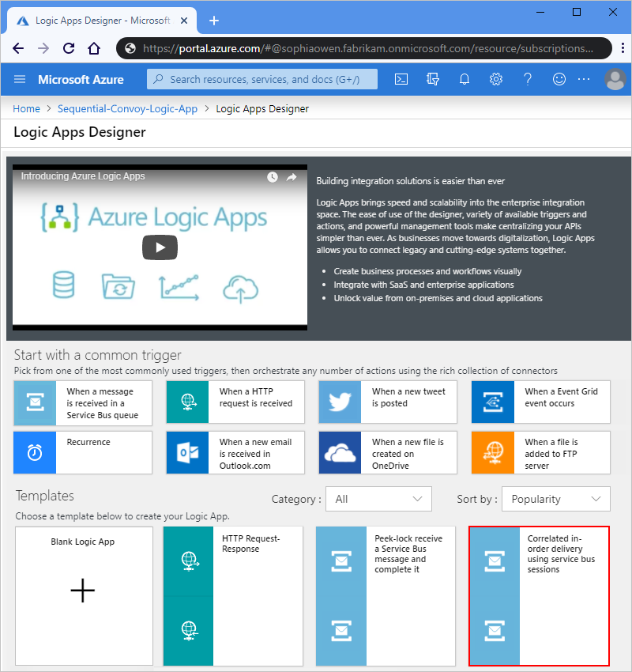Select the Blank Logic App template title

[x=83, y=542]
